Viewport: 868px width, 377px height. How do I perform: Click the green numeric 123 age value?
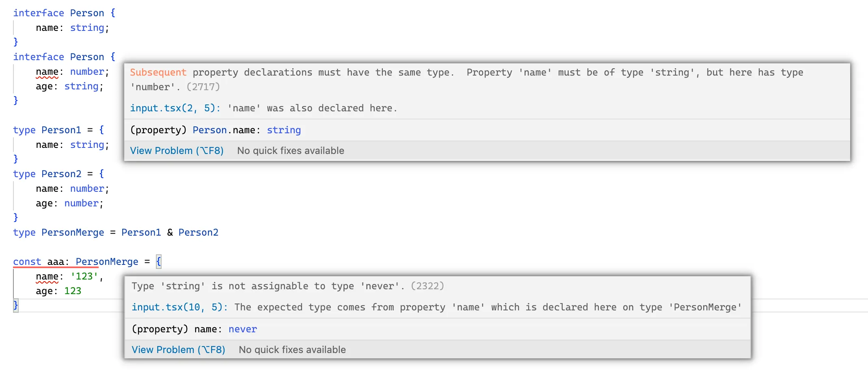tap(73, 291)
